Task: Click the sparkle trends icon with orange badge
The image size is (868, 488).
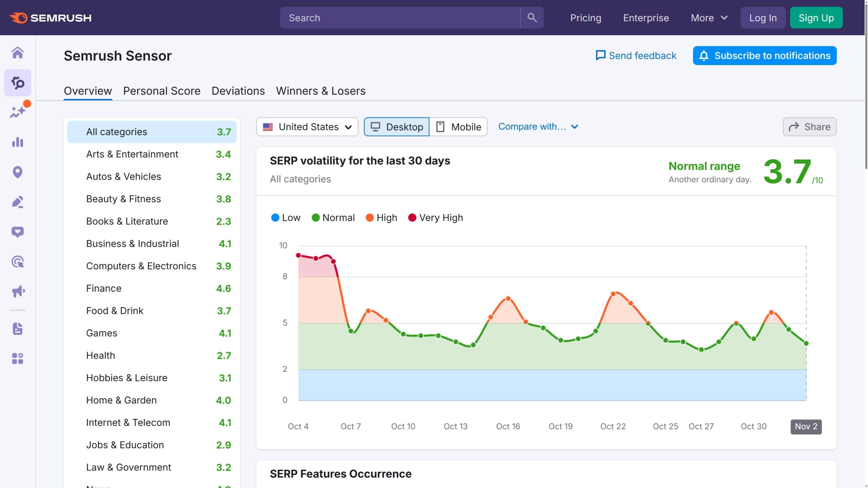Action: tap(18, 112)
